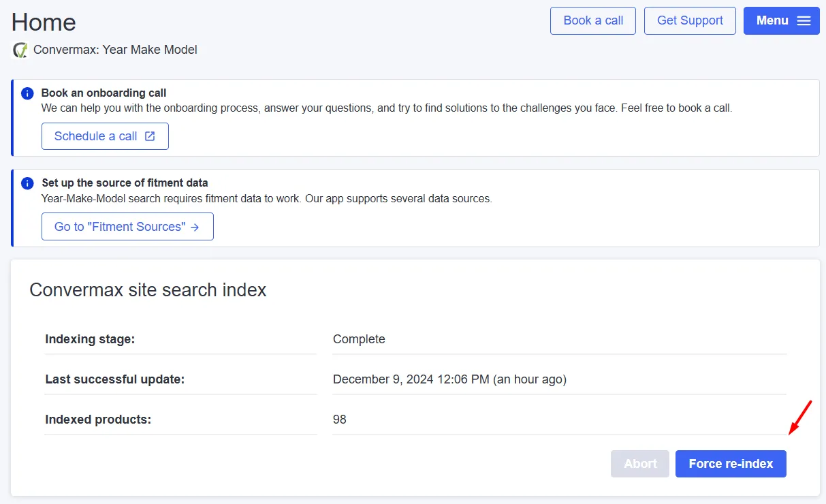Open Get Support
This screenshot has height=504, width=826.
click(x=690, y=20)
